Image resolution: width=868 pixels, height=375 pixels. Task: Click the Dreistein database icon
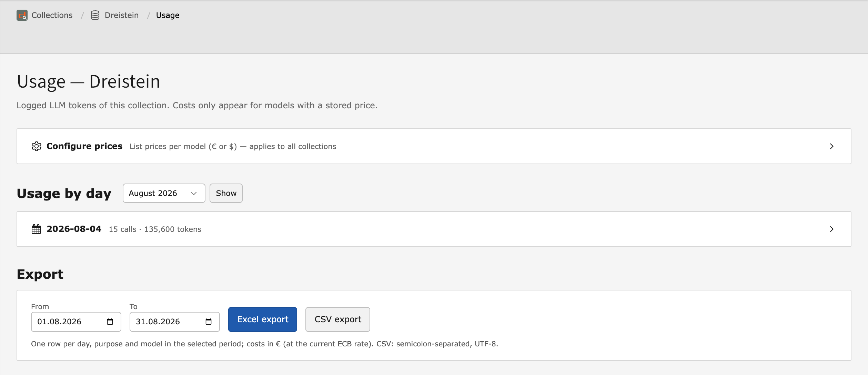pos(95,15)
